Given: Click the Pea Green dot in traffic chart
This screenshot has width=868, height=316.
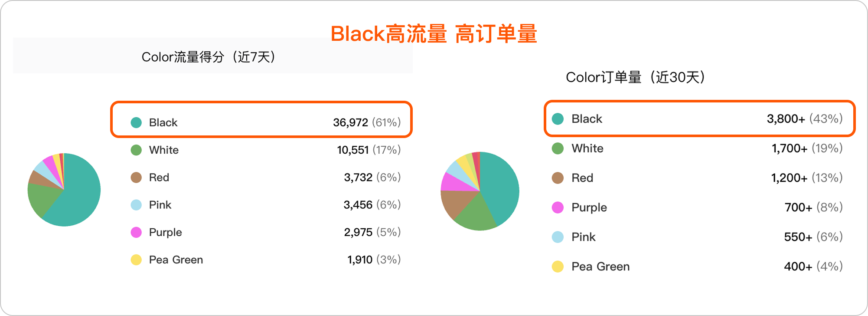Looking at the screenshot, I should (x=136, y=260).
